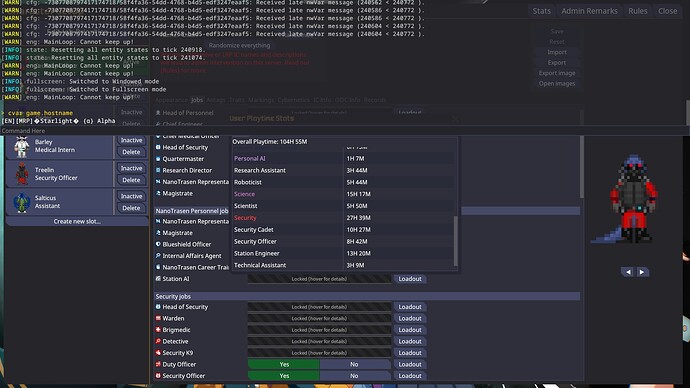Select Salticus character avatar
The height and width of the screenshot is (388, 690).
(x=21, y=202)
